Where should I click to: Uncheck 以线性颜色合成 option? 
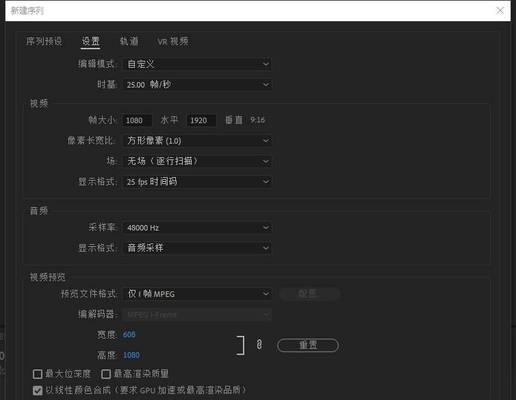[37, 390]
